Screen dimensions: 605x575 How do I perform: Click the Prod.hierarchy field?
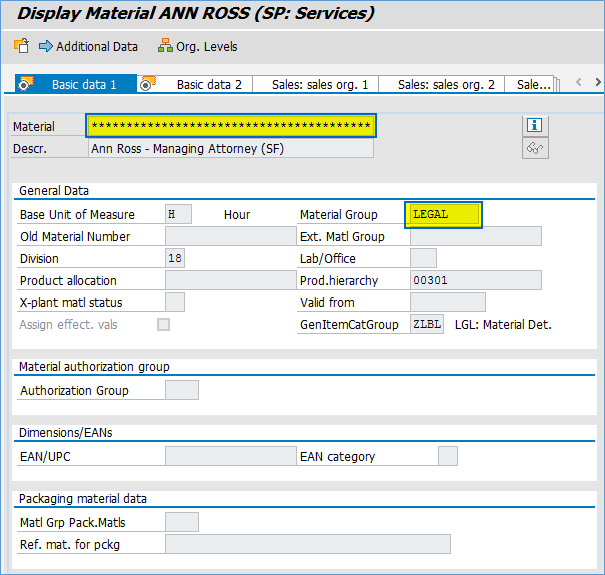475,281
